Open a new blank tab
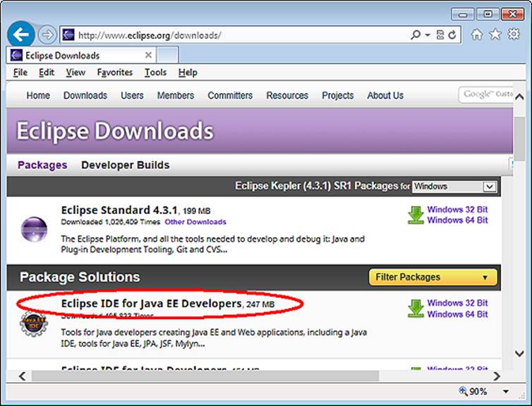The width and height of the screenshot is (532, 406). click(x=167, y=55)
